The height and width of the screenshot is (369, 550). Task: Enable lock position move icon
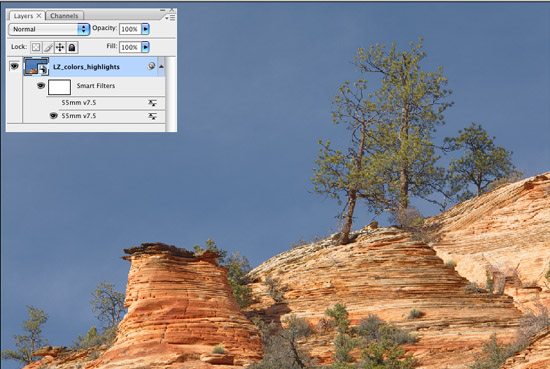click(x=60, y=47)
